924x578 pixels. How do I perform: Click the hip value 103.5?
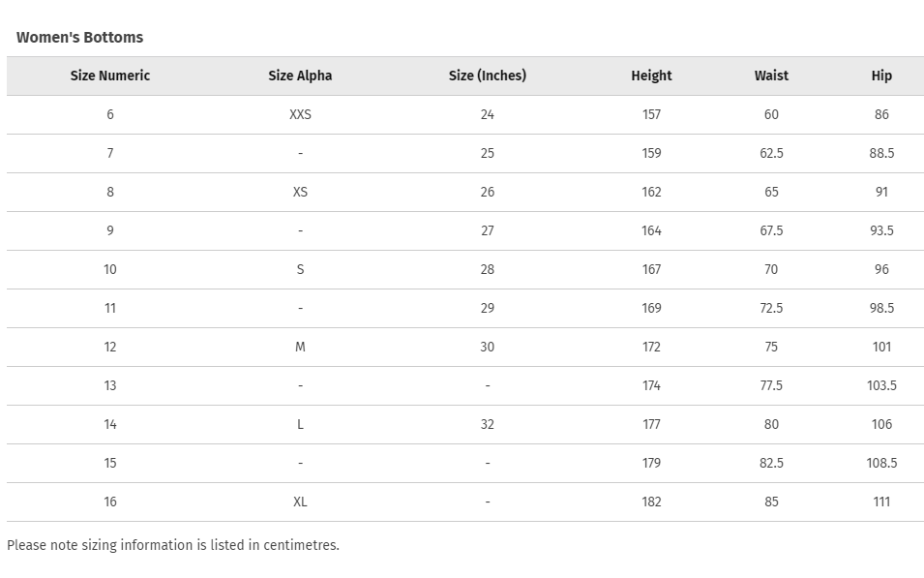[x=881, y=385]
